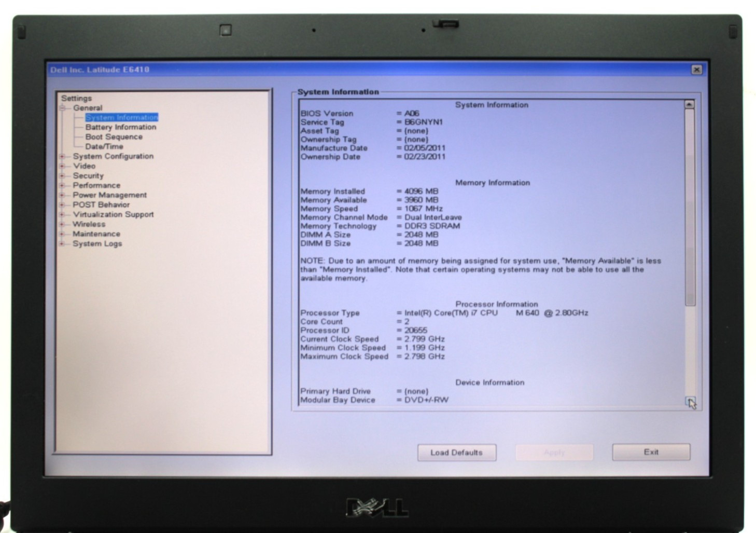Click the Memory Installed value 4096 MB
Screen dimensions: 756x533
pos(421,192)
